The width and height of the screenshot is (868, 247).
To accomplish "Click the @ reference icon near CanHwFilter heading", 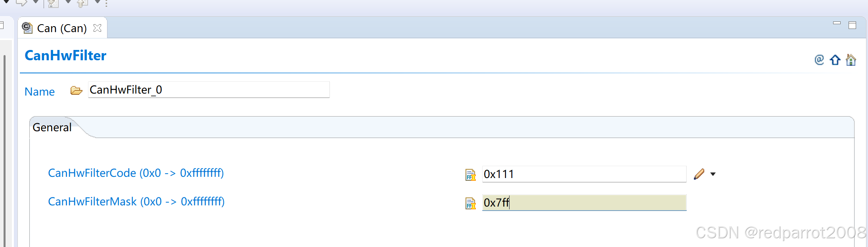I will tap(819, 60).
